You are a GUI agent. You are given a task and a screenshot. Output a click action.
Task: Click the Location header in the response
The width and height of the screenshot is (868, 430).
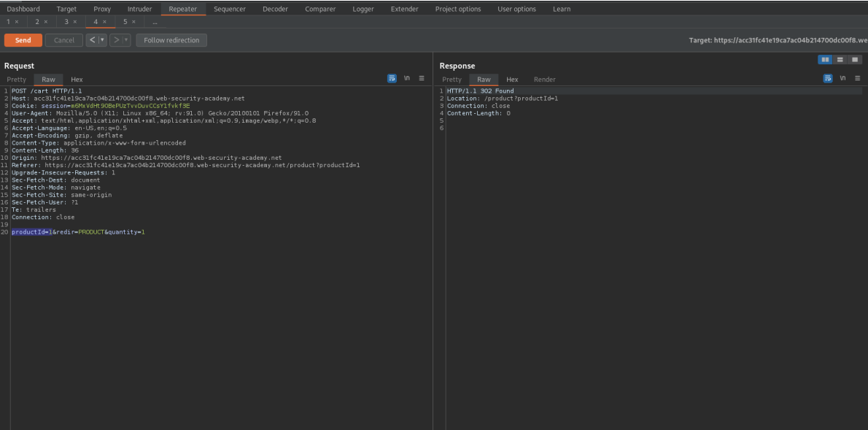coord(503,99)
